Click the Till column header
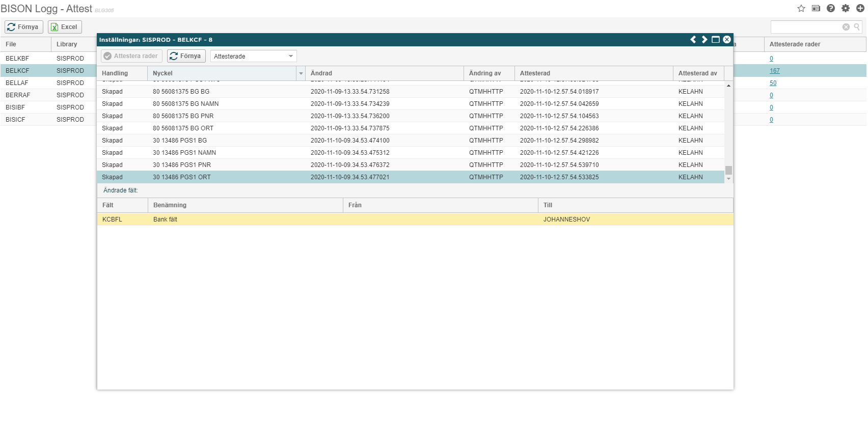The width and height of the screenshot is (868, 442). (x=636, y=205)
